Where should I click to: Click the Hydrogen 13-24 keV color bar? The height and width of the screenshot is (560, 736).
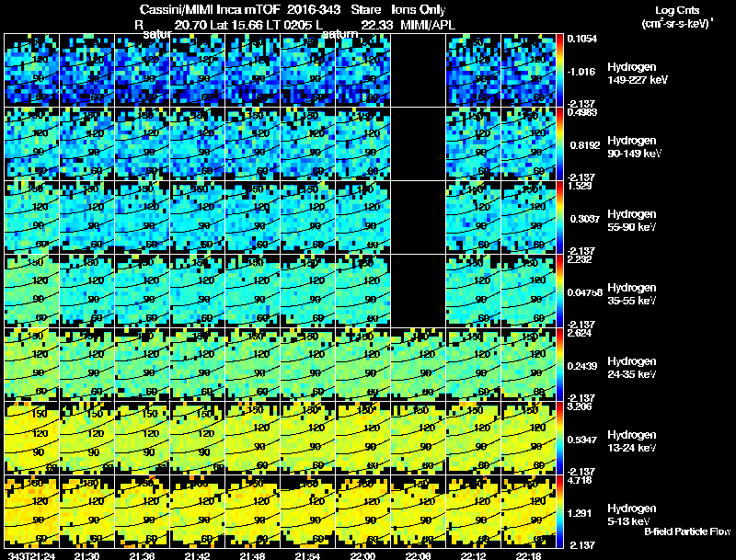(x=559, y=438)
